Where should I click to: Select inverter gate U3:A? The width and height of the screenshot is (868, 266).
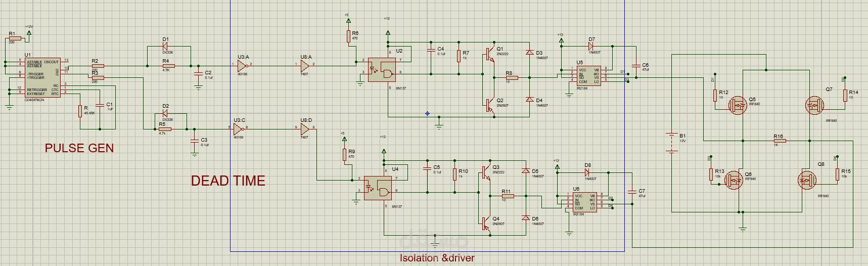point(243,66)
